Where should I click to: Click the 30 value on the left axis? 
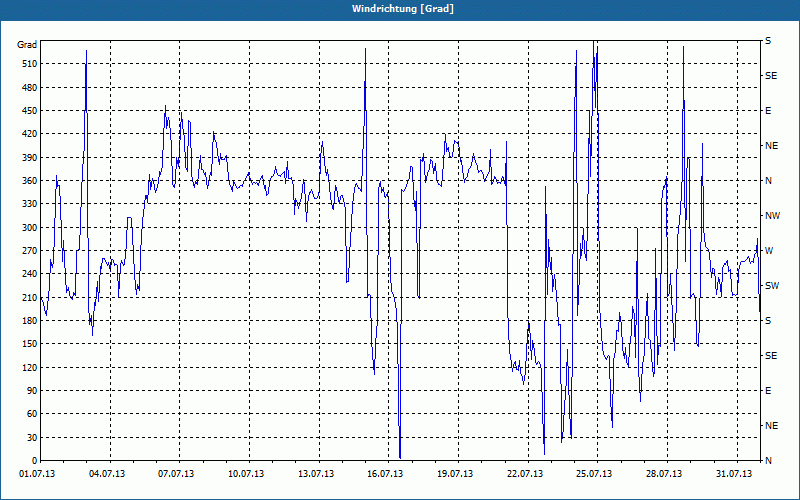point(32,437)
